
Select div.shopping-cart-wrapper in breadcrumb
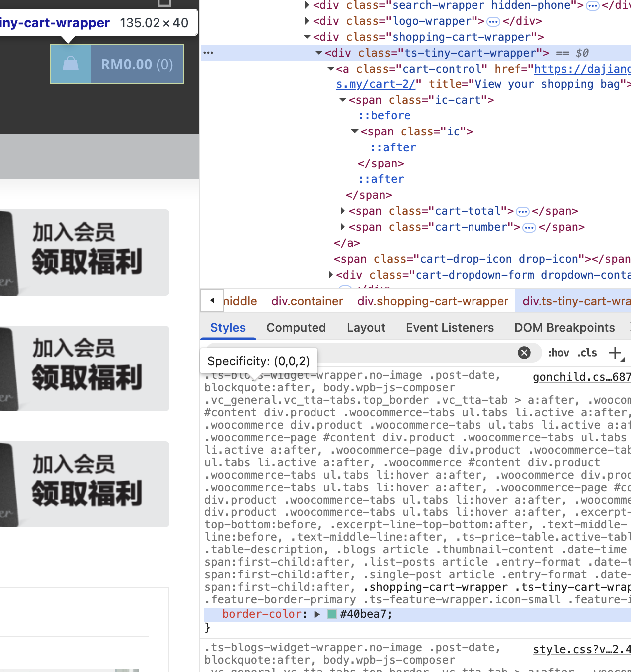tap(433, 301)
